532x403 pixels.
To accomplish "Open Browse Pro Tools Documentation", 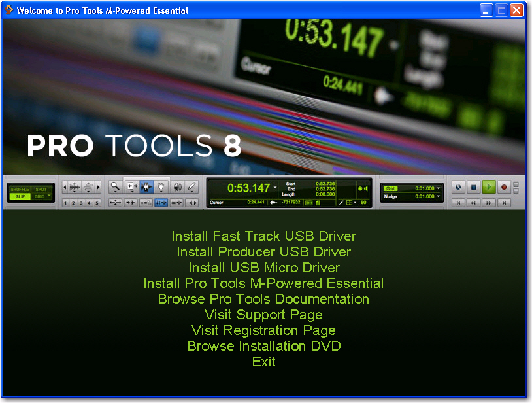I will click(x=263, y=299).
